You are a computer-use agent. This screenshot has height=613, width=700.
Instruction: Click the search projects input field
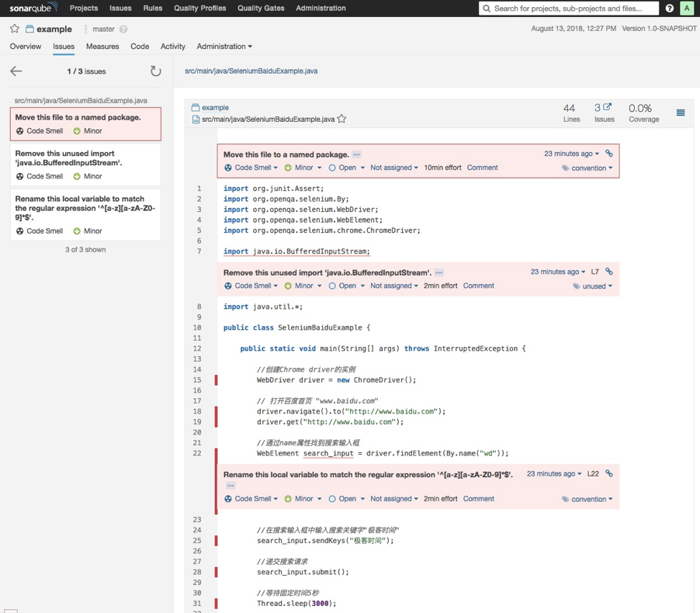point(573,9)
